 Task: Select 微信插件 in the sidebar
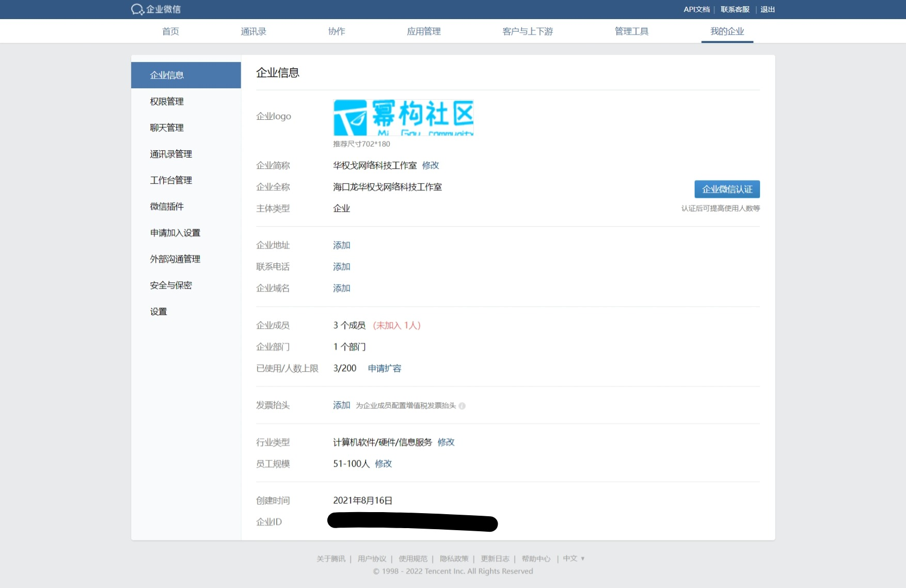(186, 206)
